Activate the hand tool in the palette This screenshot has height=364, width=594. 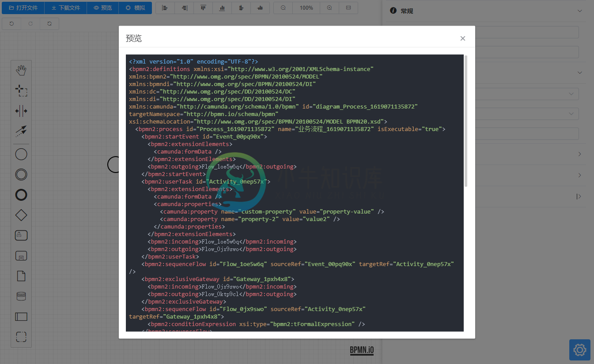pos(21,70)
